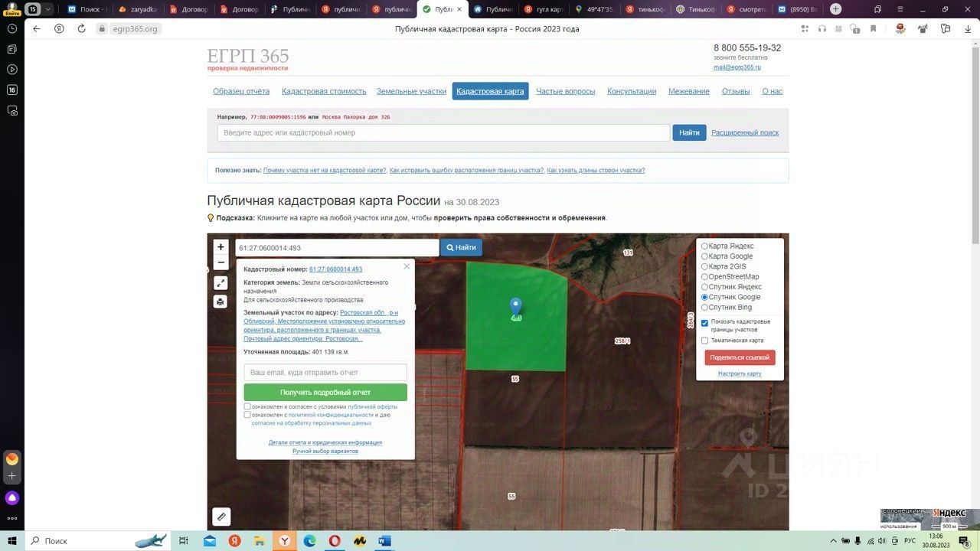Select Спутник Яндекс map layer

[x=704, y=287]
